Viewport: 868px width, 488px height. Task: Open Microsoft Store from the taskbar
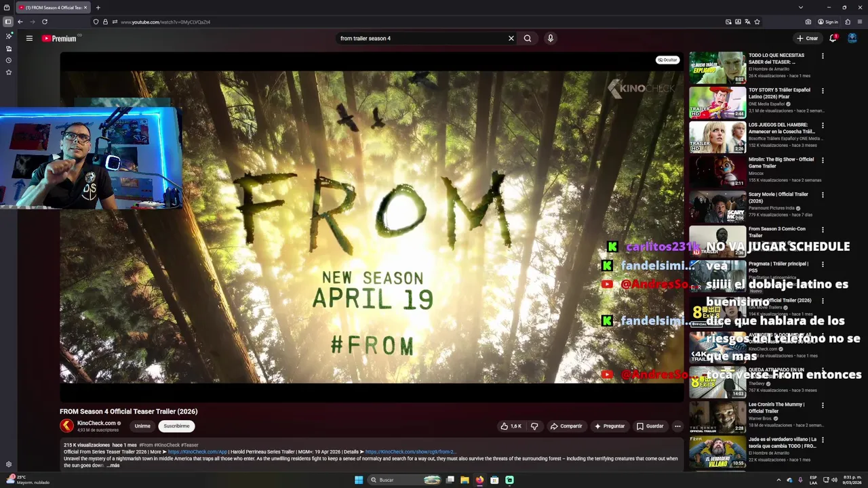click(494, 480)
